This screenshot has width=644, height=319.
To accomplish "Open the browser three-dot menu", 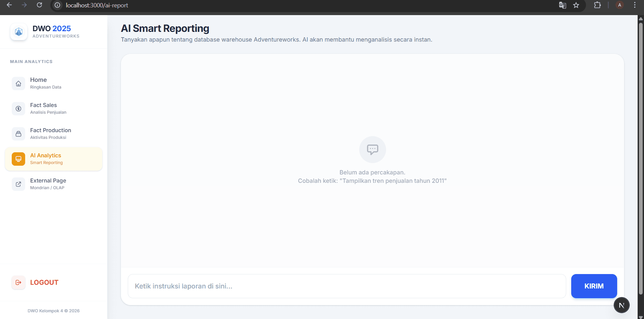I will click(635, 5).
